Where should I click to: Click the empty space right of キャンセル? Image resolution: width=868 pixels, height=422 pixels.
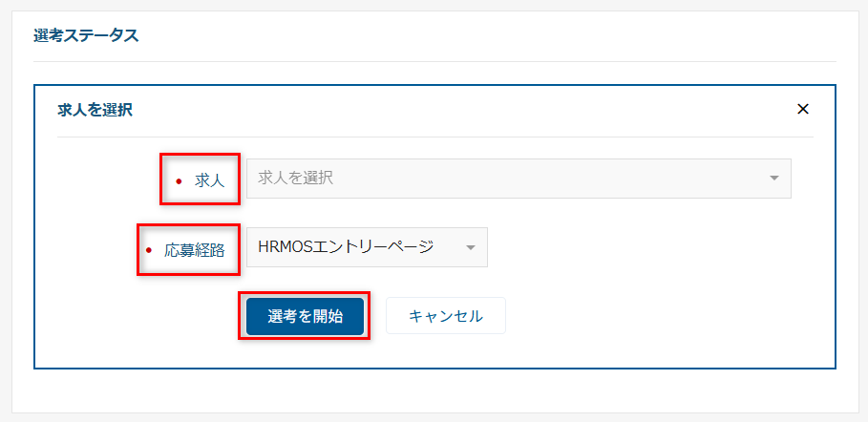(x=659, y=316)
